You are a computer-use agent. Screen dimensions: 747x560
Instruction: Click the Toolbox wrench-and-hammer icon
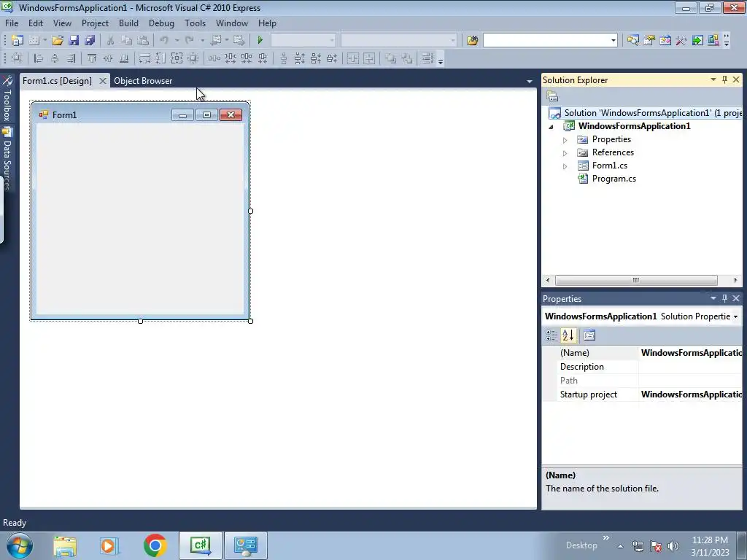tap(681, 41)
